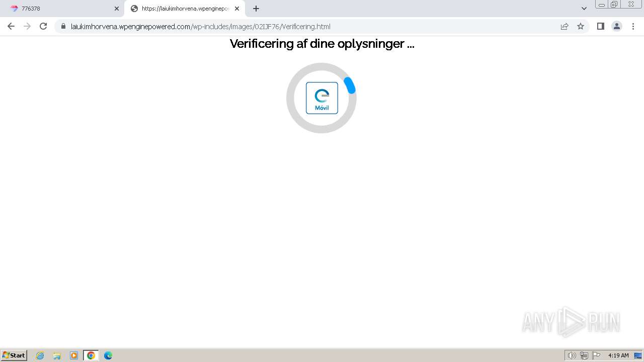
Task: Open the Windows Start menu
Action: 14,355
